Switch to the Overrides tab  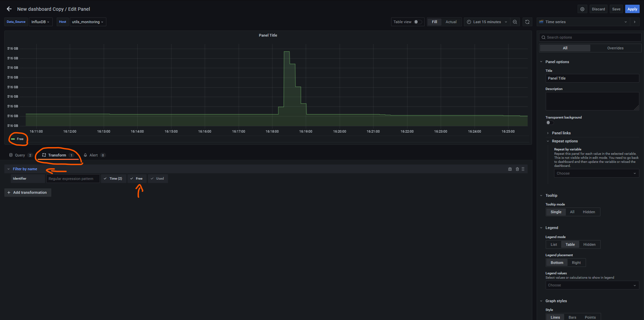click(615, 48)
